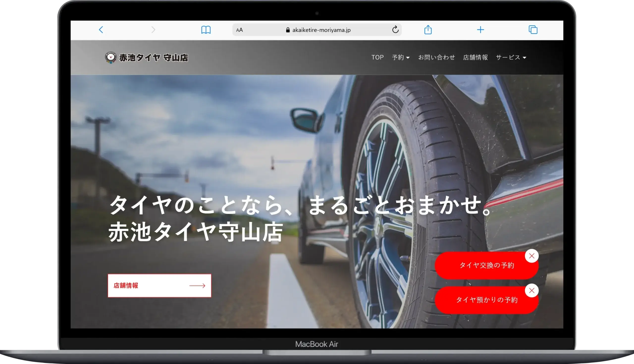Expand the 予約 dropdown menu

click(400, 57)
